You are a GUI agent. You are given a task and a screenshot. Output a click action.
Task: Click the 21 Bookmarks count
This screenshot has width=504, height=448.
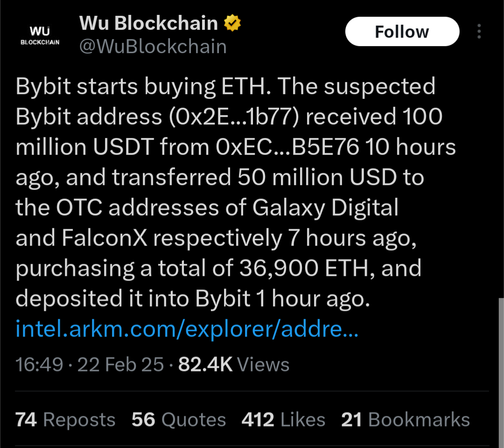tap(405, 420)
